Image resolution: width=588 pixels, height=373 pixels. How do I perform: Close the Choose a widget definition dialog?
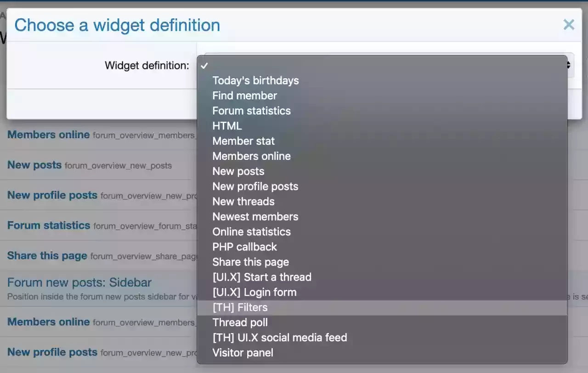pyautogui.click(x=569, y=25)
